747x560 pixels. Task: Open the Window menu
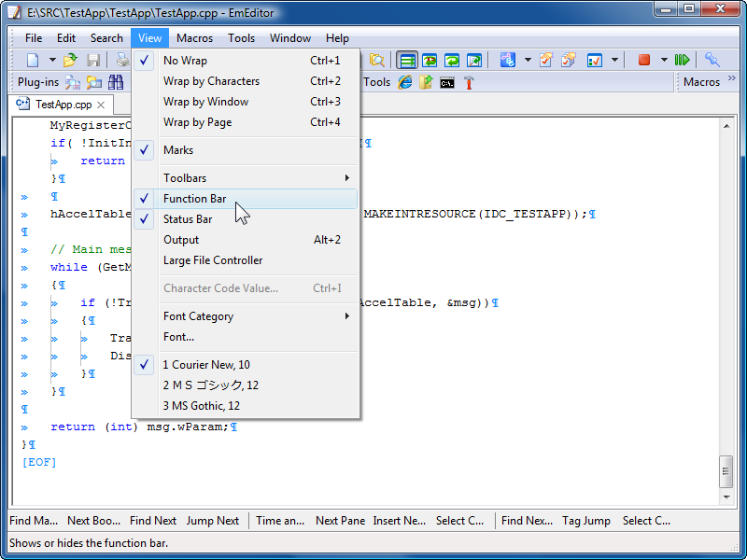tap(290, 38)
